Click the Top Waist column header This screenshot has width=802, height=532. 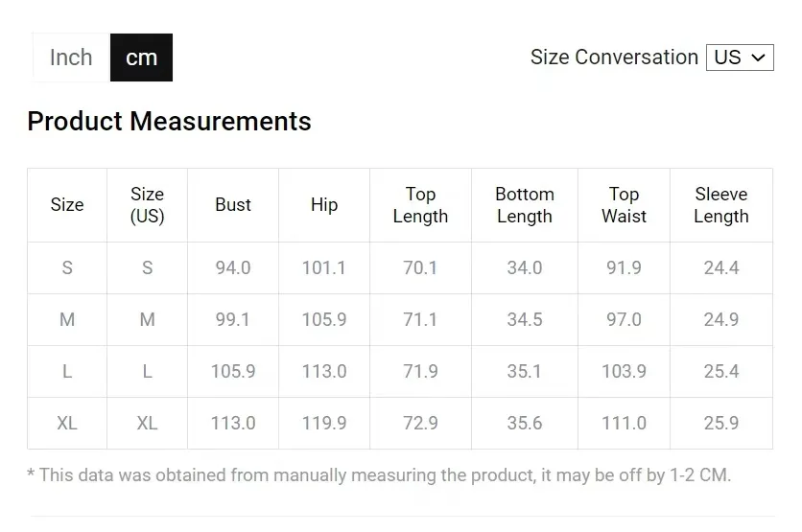pos(624,205)
